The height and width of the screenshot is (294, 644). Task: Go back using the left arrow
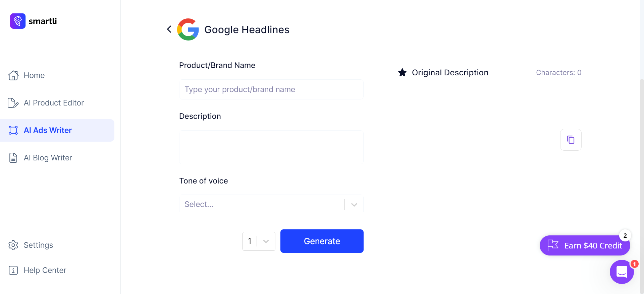[169, 29]
